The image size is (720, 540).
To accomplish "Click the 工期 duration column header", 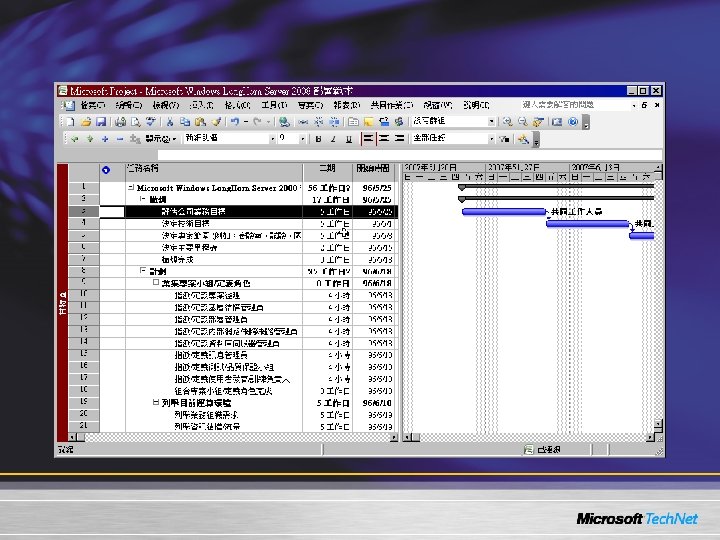I will (x=327, y=172).
